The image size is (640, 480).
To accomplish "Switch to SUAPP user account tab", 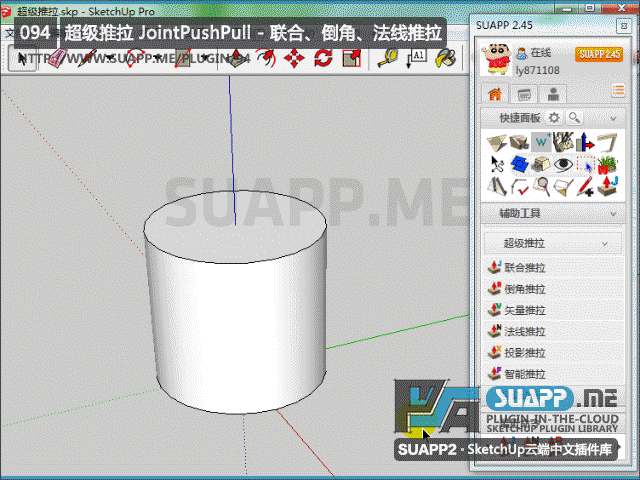I will pos(553,94).
